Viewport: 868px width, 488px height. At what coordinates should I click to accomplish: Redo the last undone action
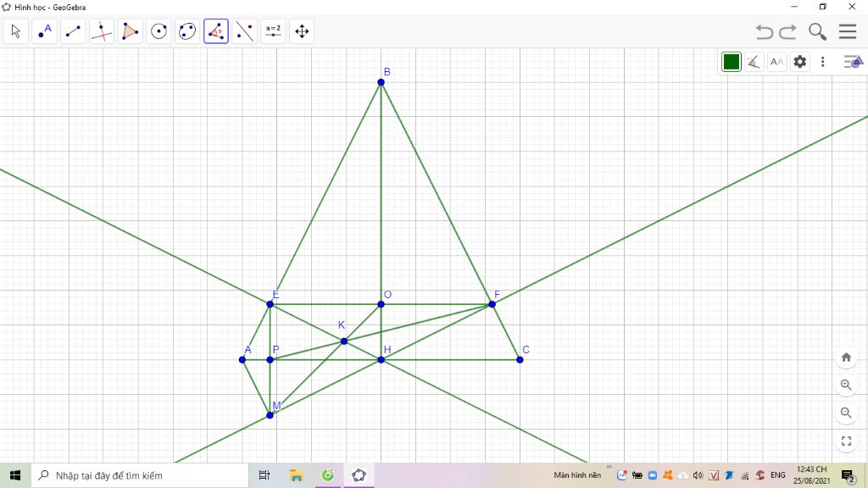pos(787,31)
